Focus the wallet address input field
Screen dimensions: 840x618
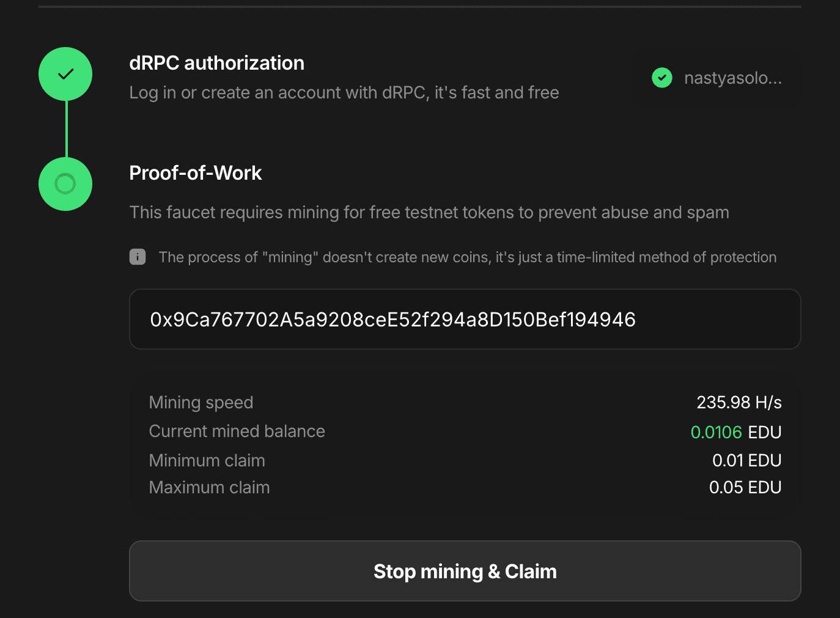[465, 319]
